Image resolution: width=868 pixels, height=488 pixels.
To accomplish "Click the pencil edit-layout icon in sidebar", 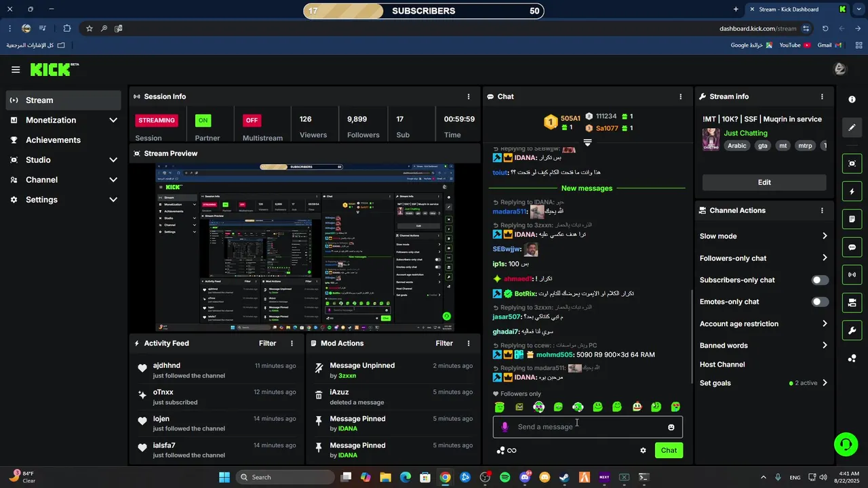I will point(852,127).
